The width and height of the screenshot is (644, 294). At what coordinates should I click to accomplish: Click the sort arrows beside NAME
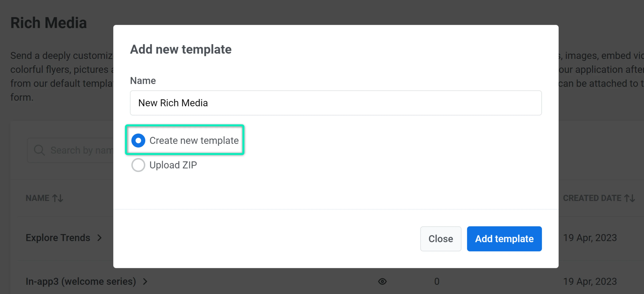(x=58, y=198)
